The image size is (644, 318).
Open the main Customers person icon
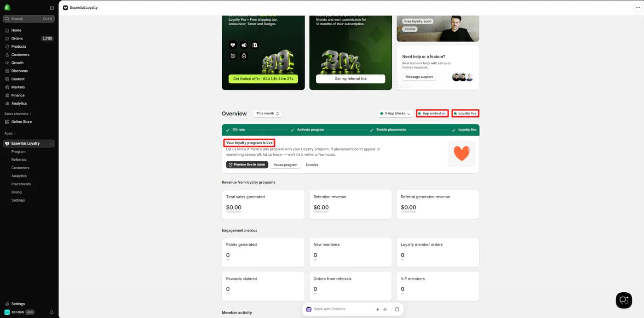(7, 55)
